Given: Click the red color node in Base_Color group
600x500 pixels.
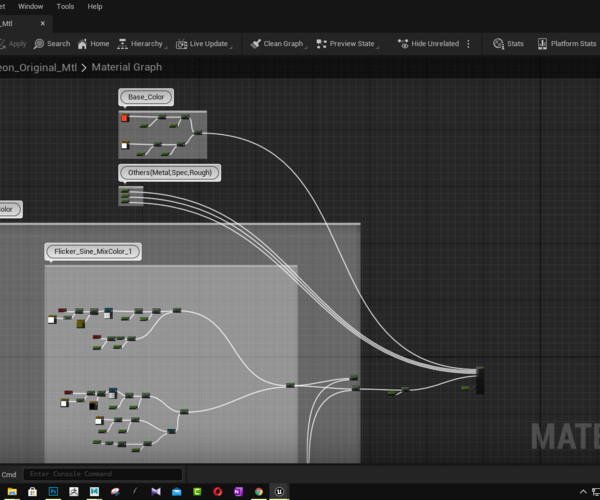Looking at the screenshot, I should click(x=124, y=118).
